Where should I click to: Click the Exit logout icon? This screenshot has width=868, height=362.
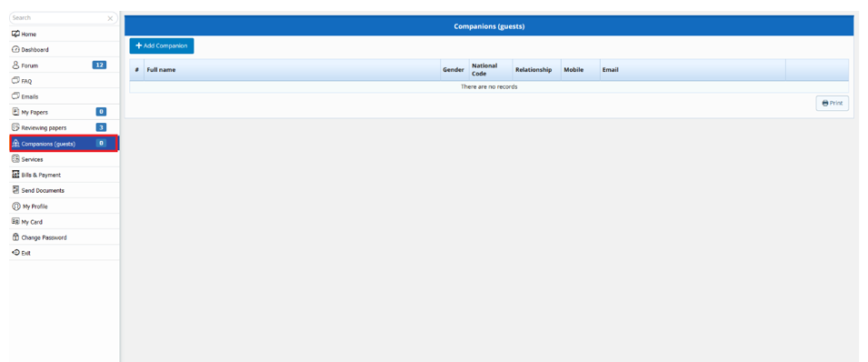click(15, 252)
